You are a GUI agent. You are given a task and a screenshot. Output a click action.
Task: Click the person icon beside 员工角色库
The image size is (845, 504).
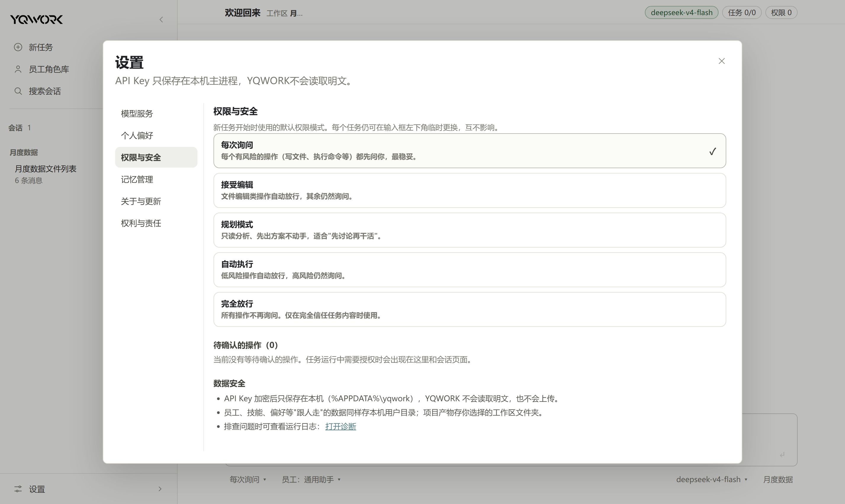[x=18, y=69]
